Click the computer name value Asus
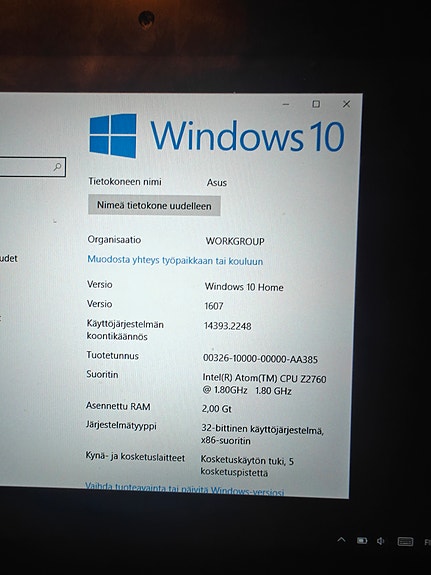This screenshot has height=575, width=431. [216, 183]
